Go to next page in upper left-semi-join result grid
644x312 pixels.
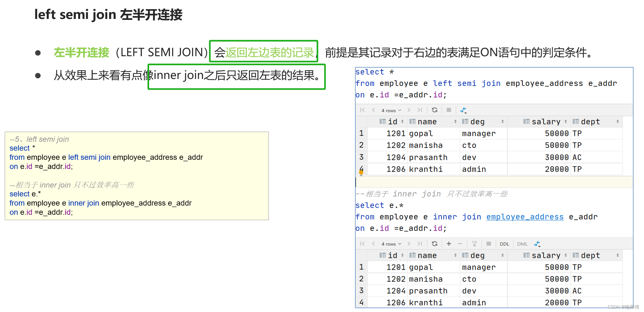409,110
